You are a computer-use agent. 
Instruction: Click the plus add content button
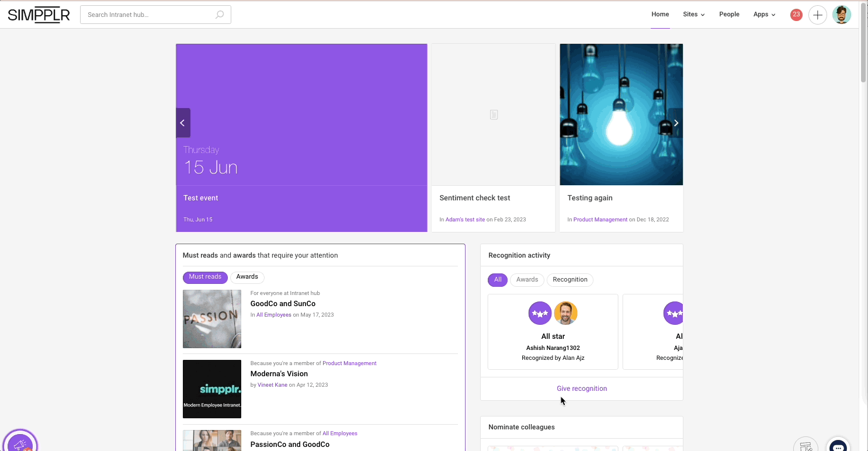pyautogui.click(x=817, y=15)
